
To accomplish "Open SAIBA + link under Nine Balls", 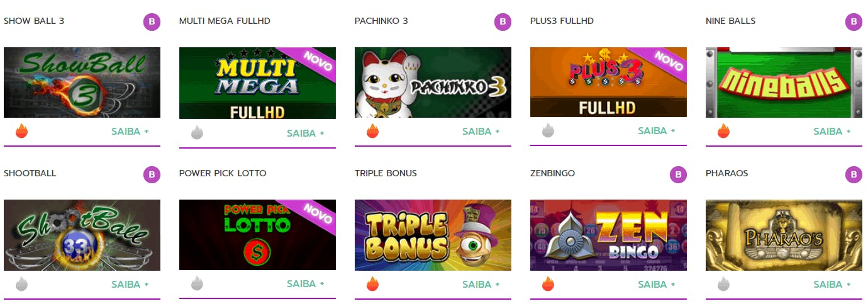I will (x=832, y=132).
